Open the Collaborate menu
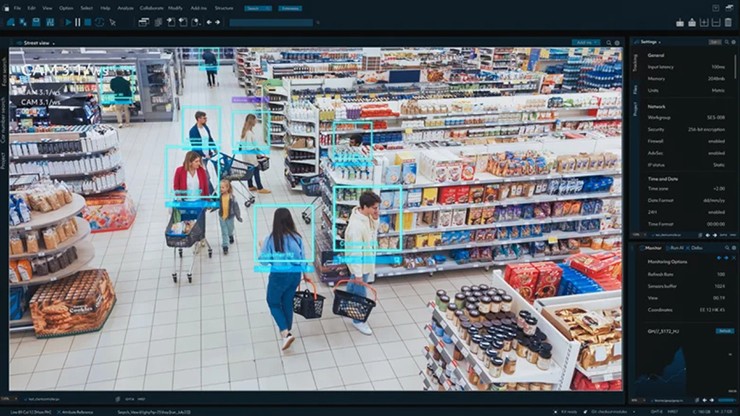The height and width of the screenshot is (416, 740). point(152,8)
